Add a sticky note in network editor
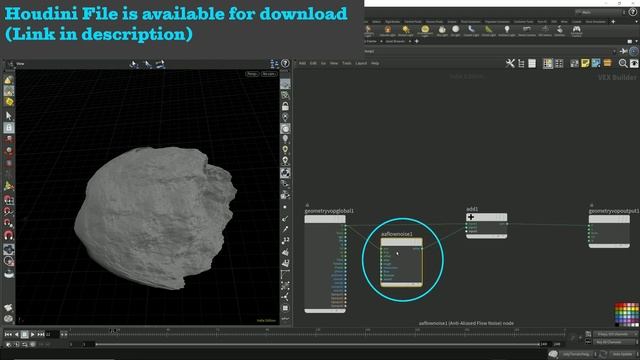 coord(585,63)
